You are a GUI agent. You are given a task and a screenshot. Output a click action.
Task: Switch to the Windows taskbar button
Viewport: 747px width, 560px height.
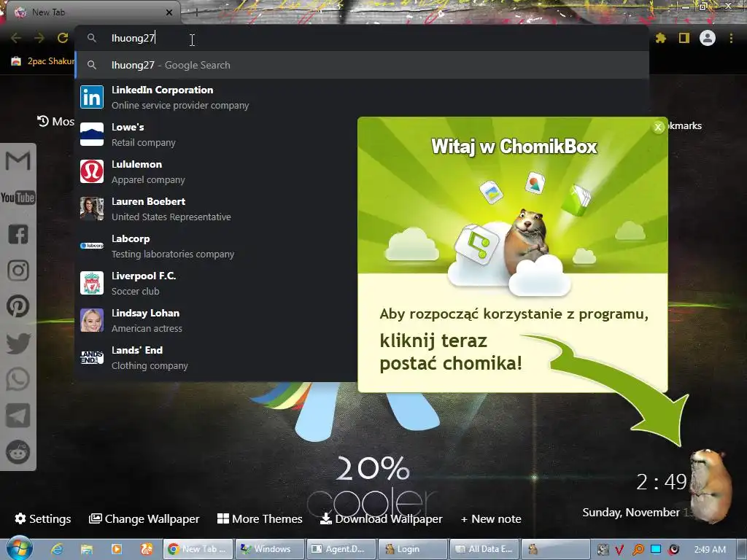tap(270, 549)
